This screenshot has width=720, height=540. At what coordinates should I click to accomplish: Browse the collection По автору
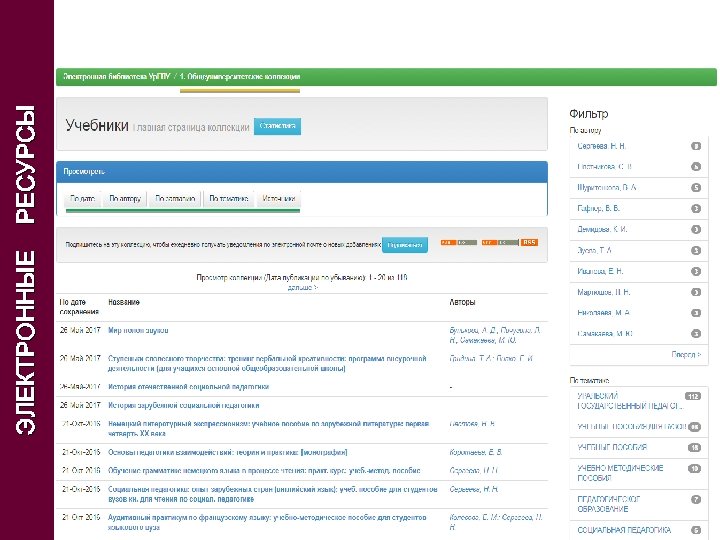click(x=125, y=199)
